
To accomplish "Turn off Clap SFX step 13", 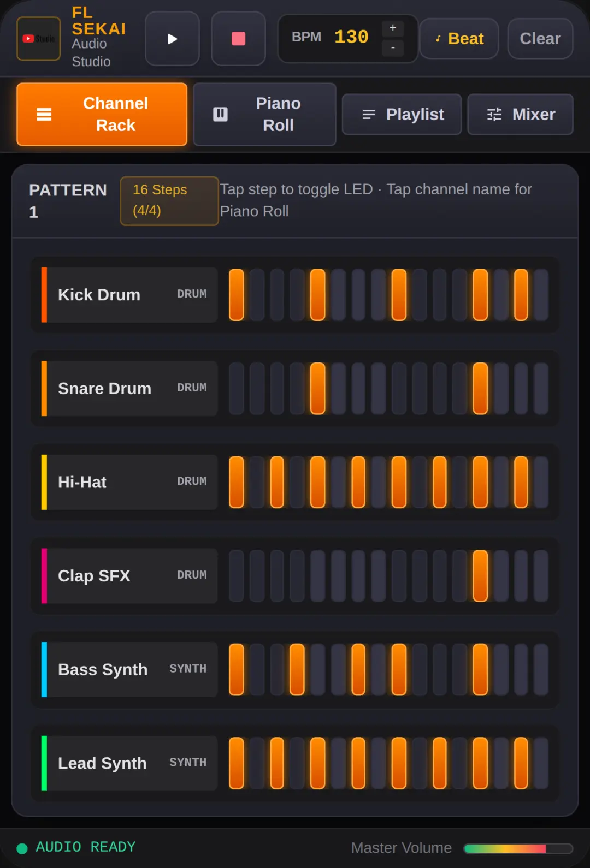I will tap(481, 576).
